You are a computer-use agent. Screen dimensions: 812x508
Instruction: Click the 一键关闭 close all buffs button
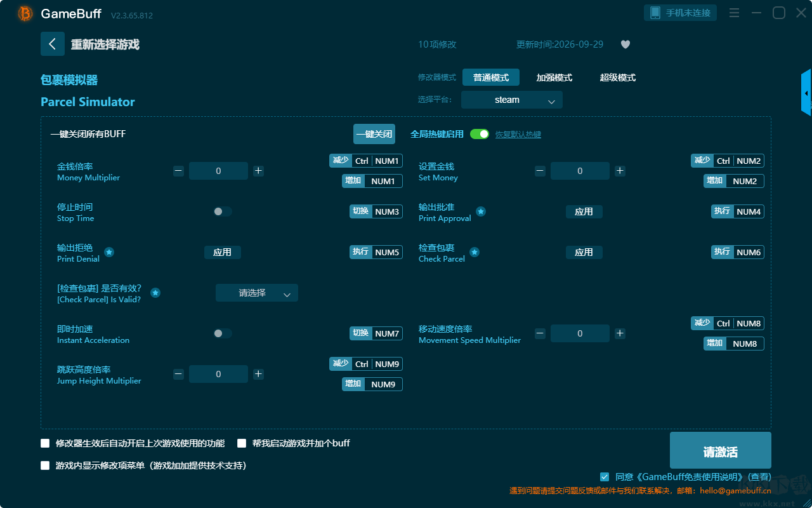click(x=374, y=134)
